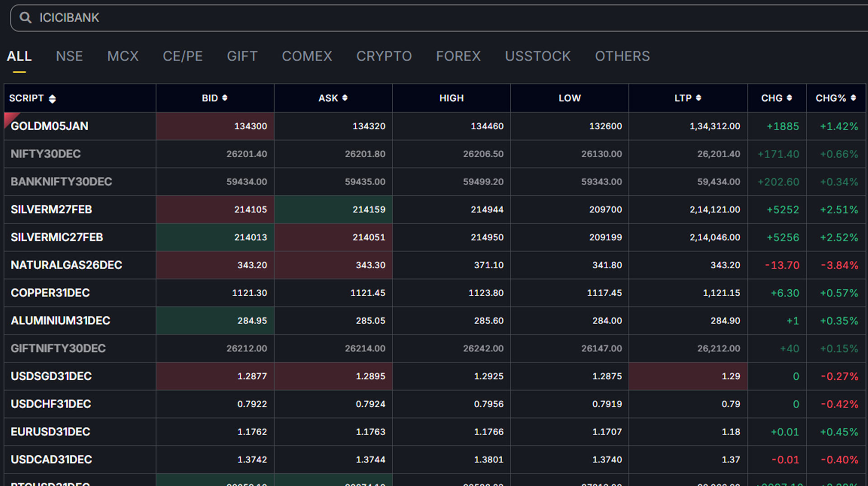Switch to the NSE tab
This screenshot has width=868, height=486.
[x=69, y=56]
